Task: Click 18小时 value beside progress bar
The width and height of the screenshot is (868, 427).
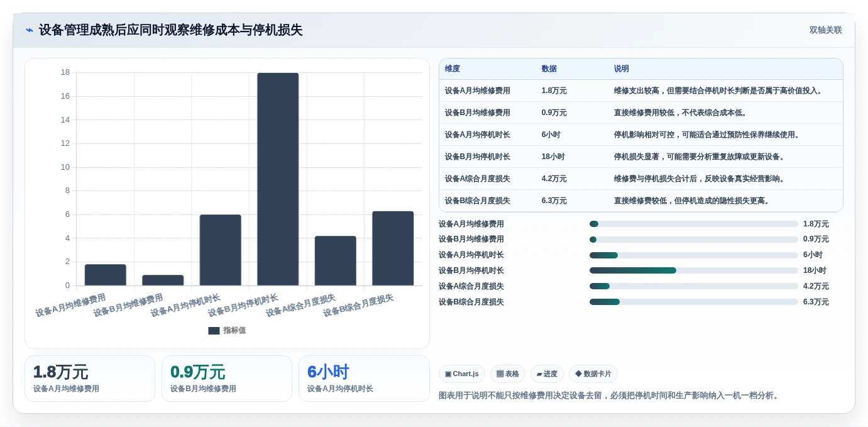Action: point(815,271)
